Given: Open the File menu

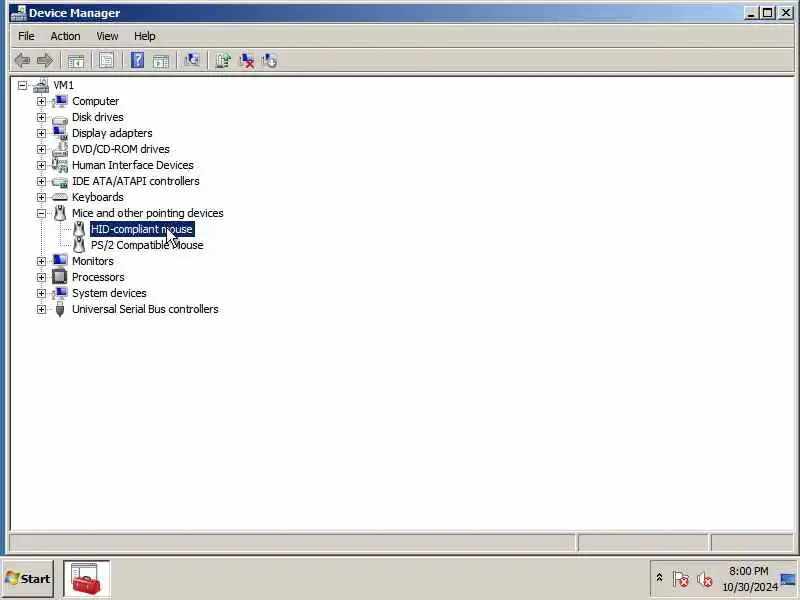Looking at the screenshot, I should click(26, 36).
